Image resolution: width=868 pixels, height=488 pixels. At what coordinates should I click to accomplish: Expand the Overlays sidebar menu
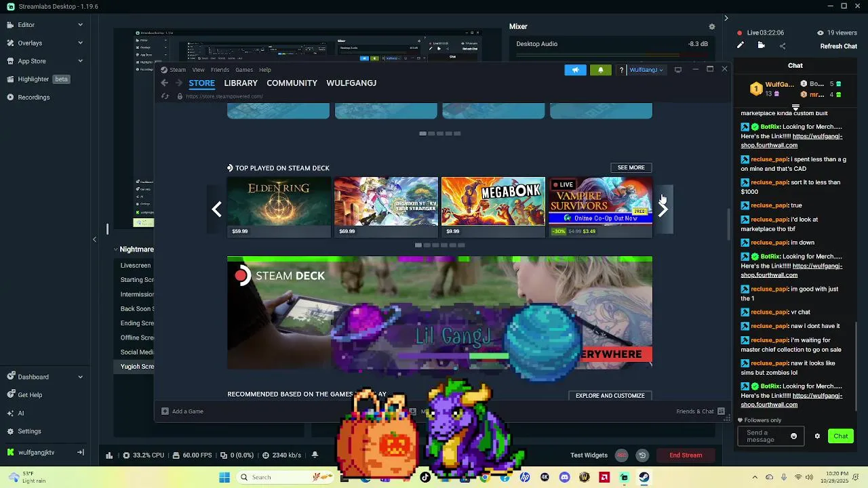click(80, 43)
